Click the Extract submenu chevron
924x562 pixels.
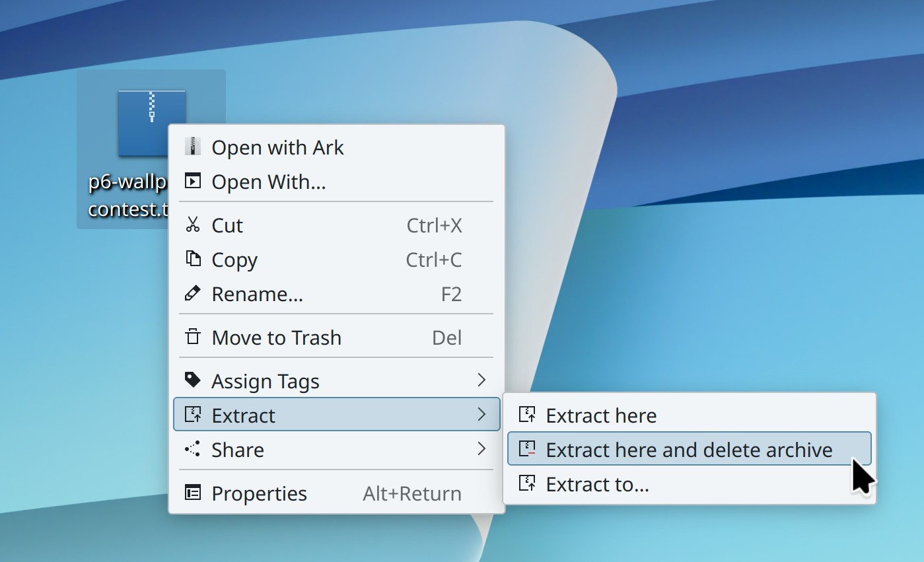click(x=481, y=415)
